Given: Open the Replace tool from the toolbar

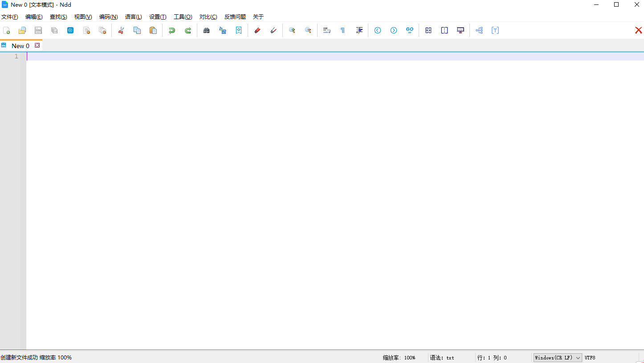Looking at the screenshot, I should [x=222, y=30].
